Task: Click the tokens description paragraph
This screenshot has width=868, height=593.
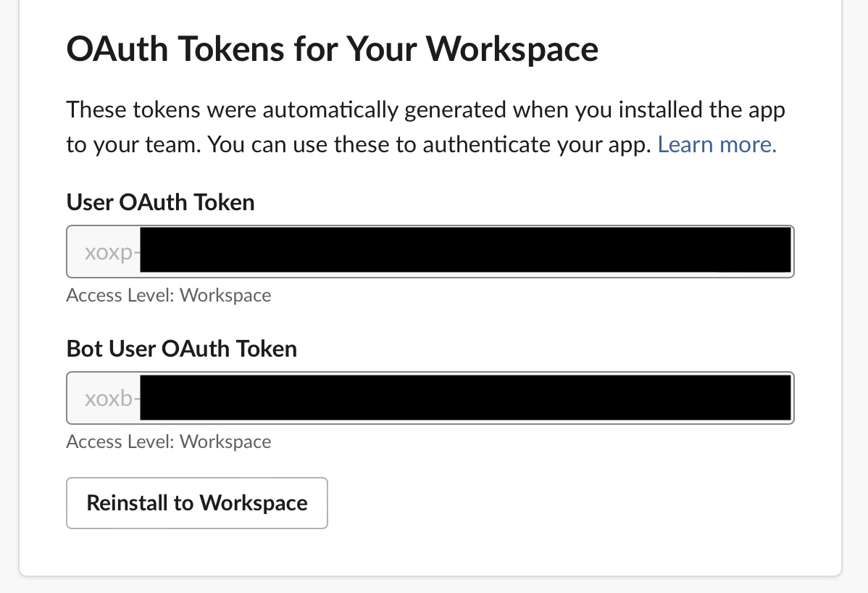Action: [425, 127]
